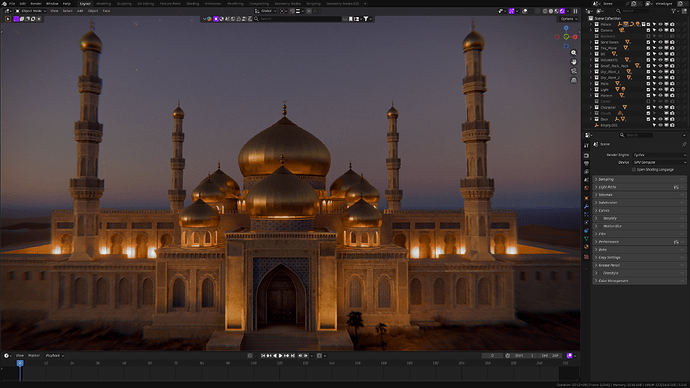Click the pan hand viewport gizmo

[x=574, y=62]
